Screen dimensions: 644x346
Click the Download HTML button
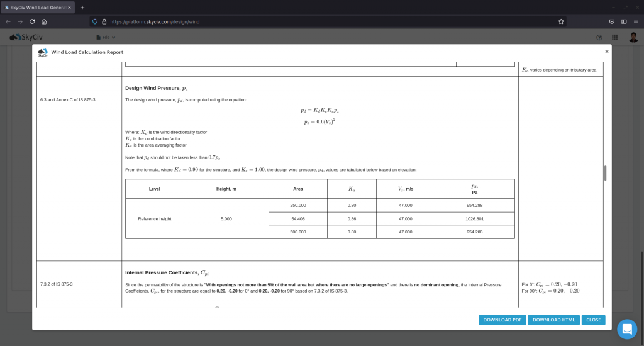pos(553,320)
